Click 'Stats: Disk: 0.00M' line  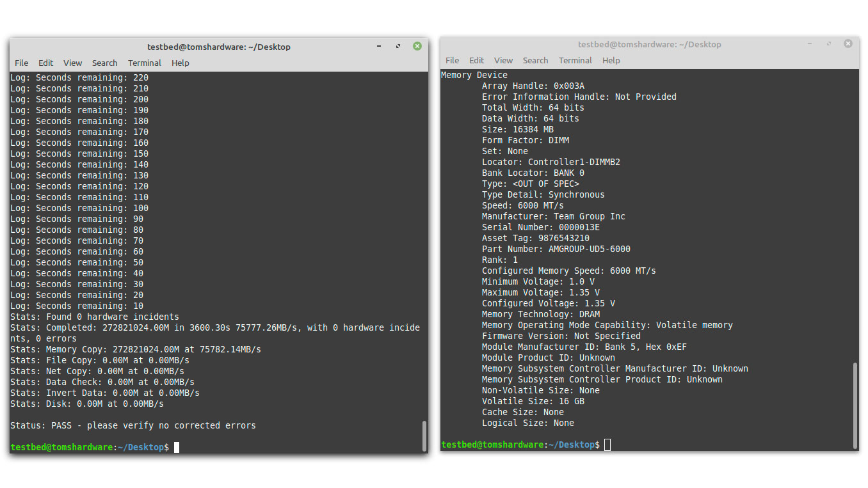tap(87, 404)
